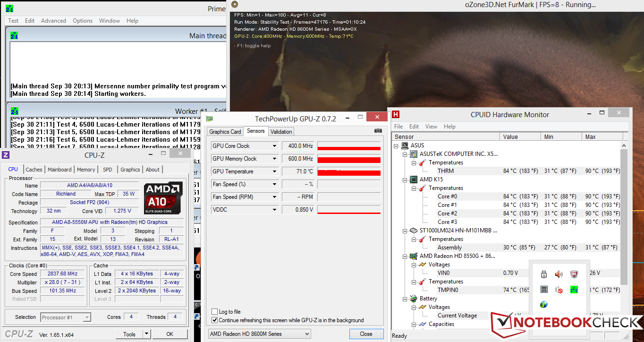Click the red speaker volume tray icon
This screenshot has height=342, width=644.
559,274
